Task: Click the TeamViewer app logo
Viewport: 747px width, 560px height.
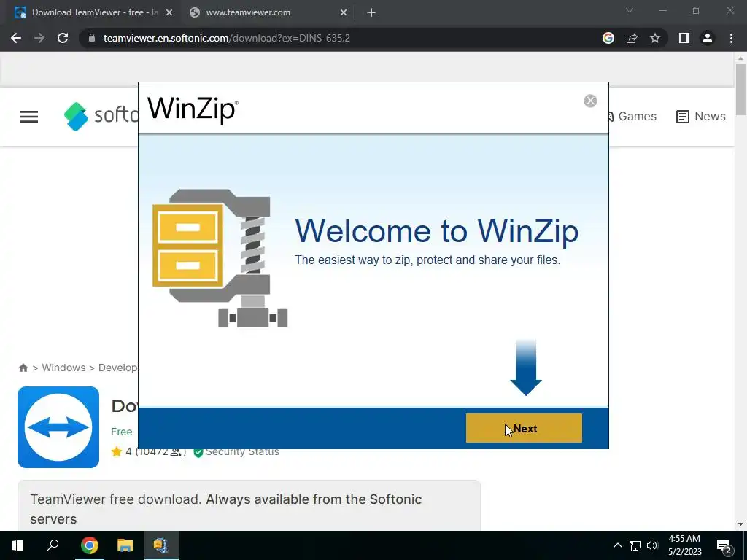Action: pos(58,427)
